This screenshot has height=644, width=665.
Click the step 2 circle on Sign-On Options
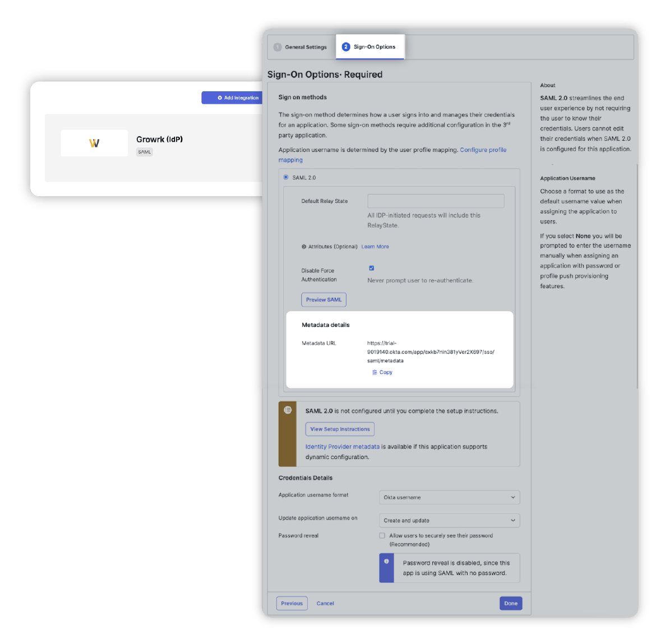[346, 47]
